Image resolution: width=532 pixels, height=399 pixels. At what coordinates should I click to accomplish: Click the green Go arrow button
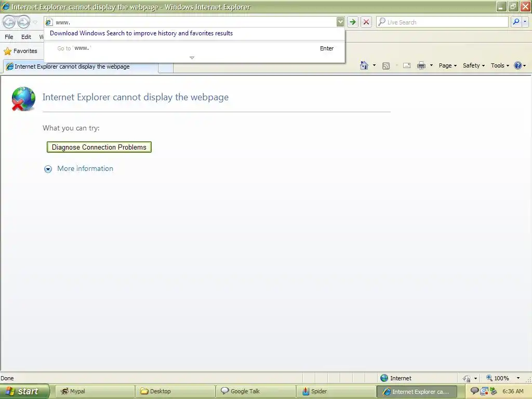353,22
